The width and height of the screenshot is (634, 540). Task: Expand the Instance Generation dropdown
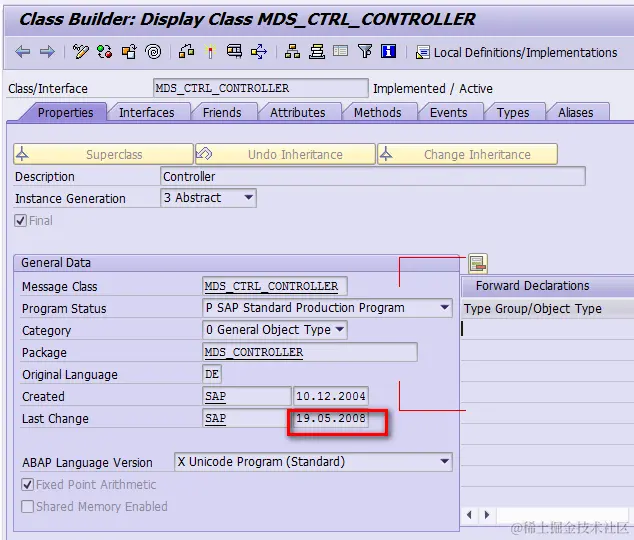(x=249, y=198)
